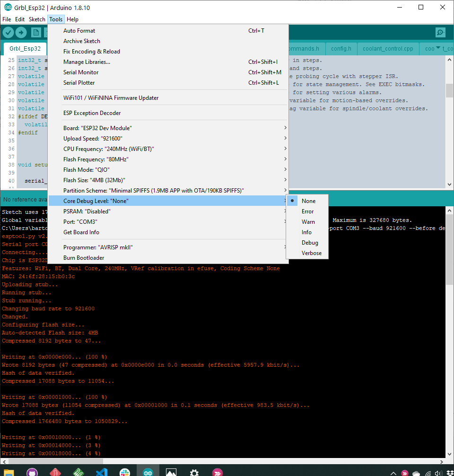454x476 pixels.
Task: Open the Sketch menu
Action: click(x=37, y=19)
